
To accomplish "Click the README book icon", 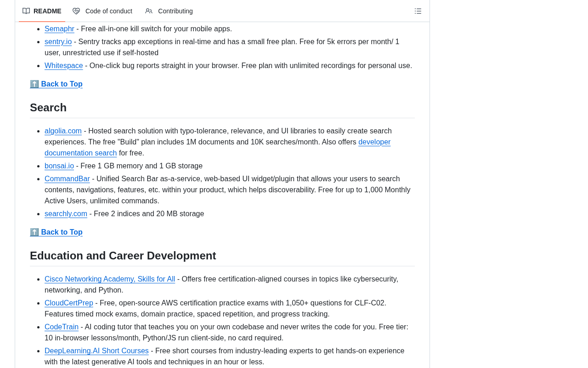I will pyautogui.click(x=26, y=11).
